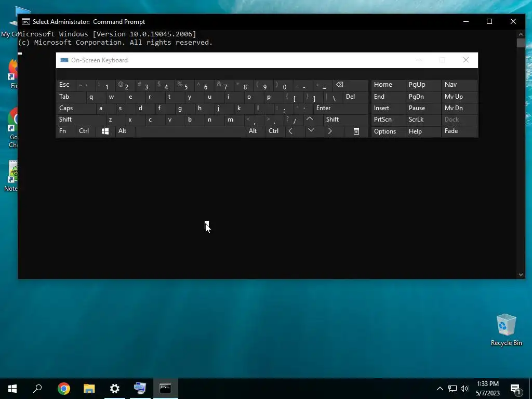Tap the context menu key on keyboard
Viewport: 532px width, 399px height.
click(356, 131)
